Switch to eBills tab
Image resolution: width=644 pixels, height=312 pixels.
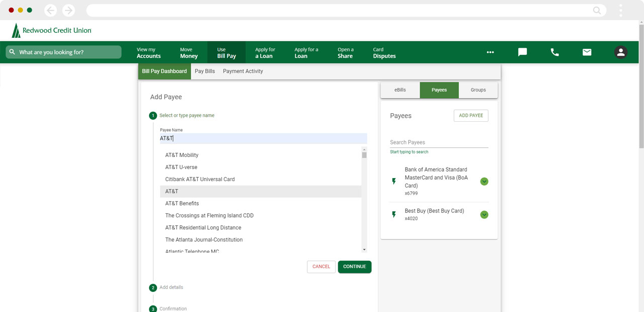pos(400,90)
